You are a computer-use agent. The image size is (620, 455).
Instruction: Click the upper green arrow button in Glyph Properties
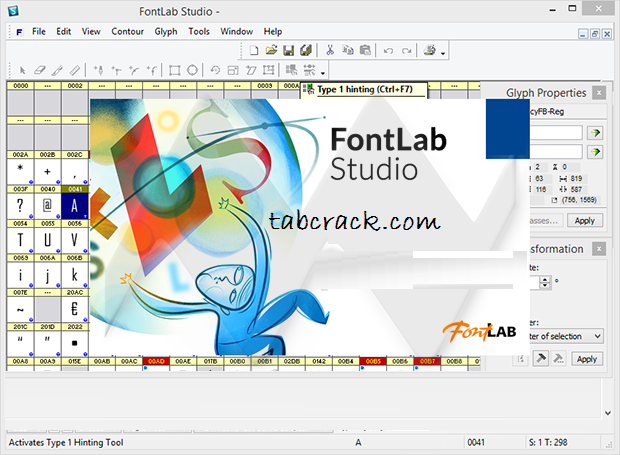click(595, 133)
